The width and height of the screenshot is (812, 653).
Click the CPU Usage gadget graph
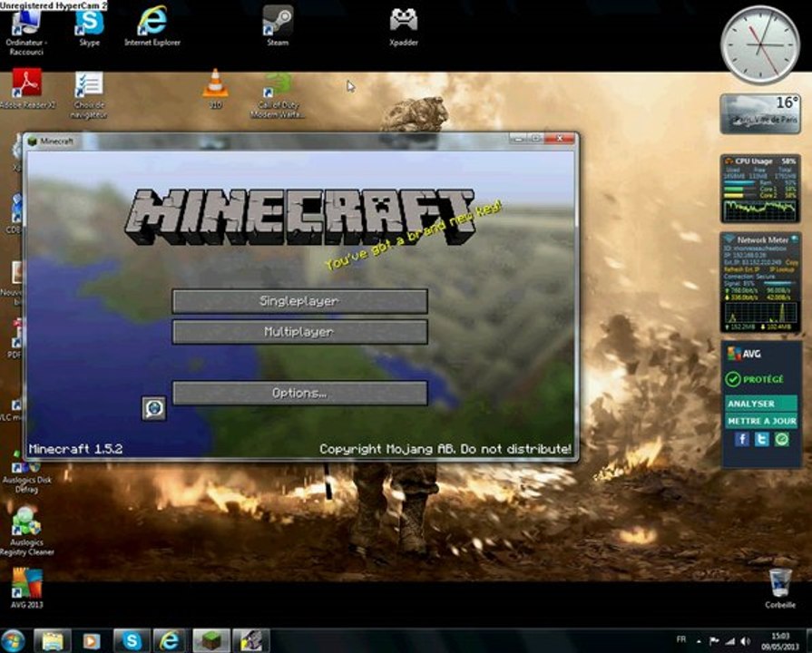pos(760,210)
